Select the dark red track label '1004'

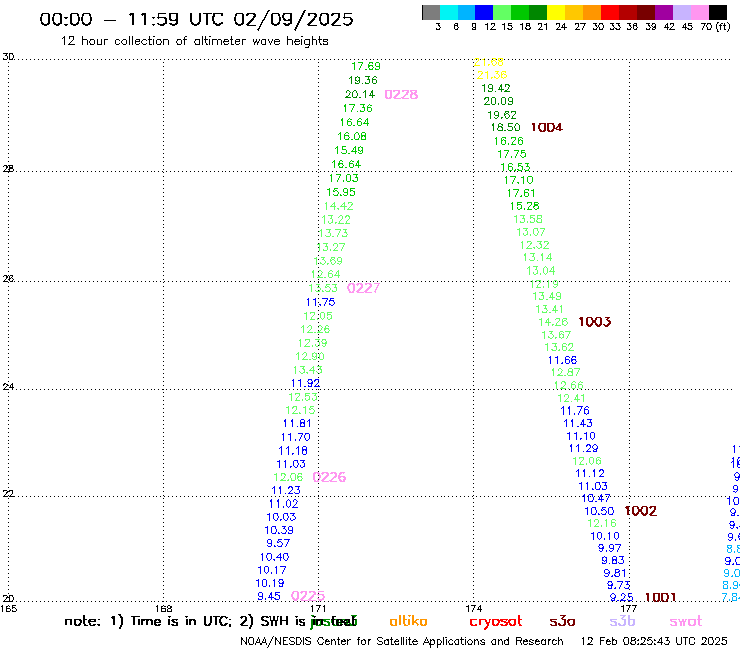[x=547, y=127]
